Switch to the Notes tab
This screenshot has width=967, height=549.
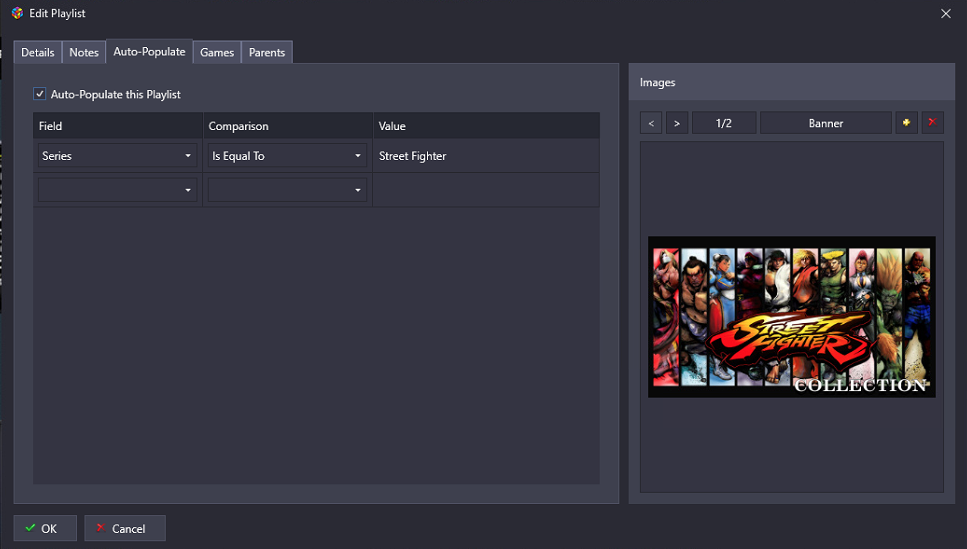coord(84,52)
